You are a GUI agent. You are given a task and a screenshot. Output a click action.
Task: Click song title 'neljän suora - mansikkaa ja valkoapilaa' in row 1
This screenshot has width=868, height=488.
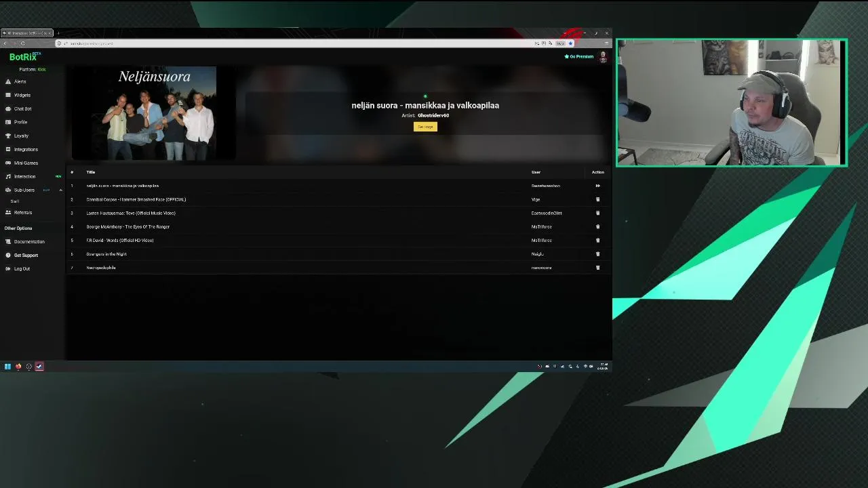coord(123,186)
